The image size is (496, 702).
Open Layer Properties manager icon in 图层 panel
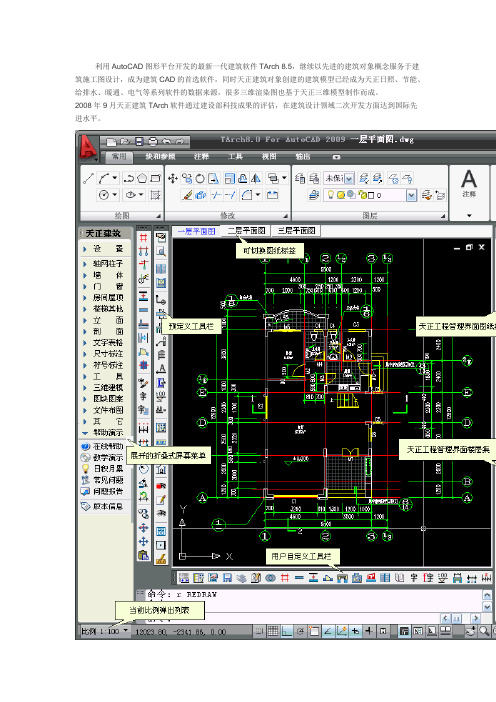pyautogui.click(x=300, y=179)
